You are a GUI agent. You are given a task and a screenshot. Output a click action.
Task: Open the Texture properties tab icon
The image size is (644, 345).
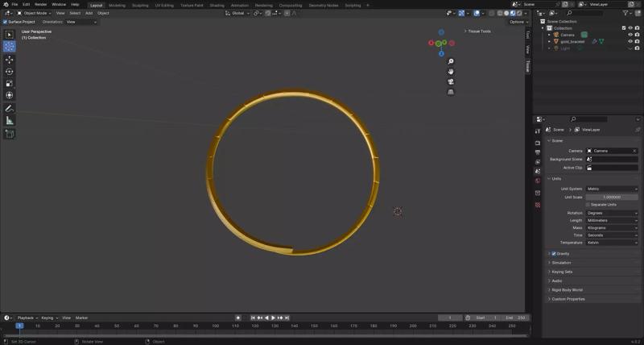click(x=538, y=205)
